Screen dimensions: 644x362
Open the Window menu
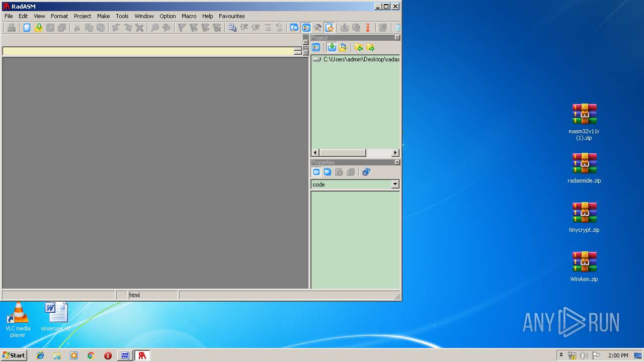point(144,16)
